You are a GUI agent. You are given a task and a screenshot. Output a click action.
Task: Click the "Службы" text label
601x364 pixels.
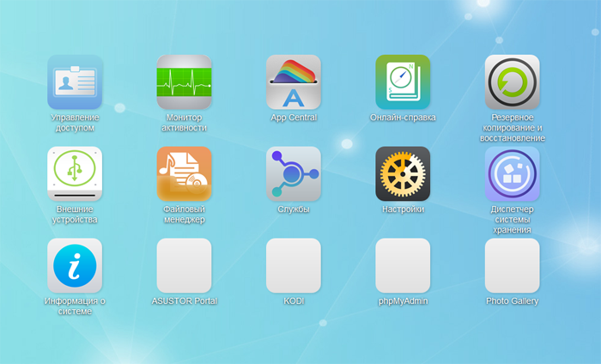[294, 209]
